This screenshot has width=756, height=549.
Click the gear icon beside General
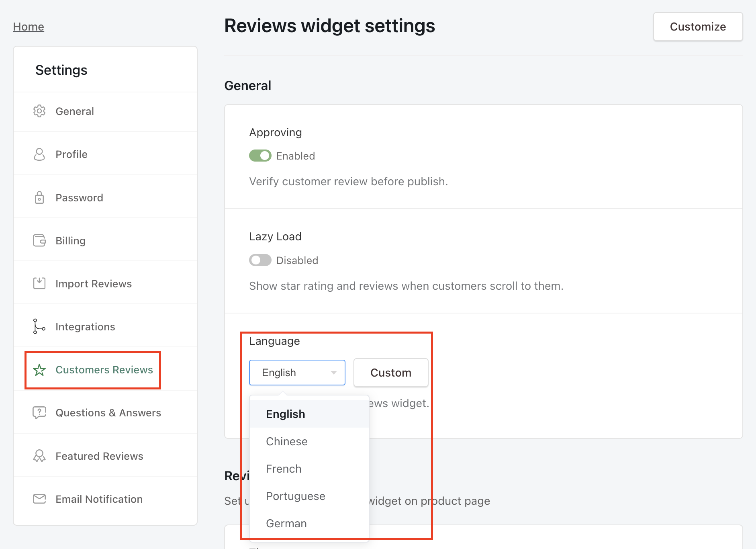coord(39,111)
